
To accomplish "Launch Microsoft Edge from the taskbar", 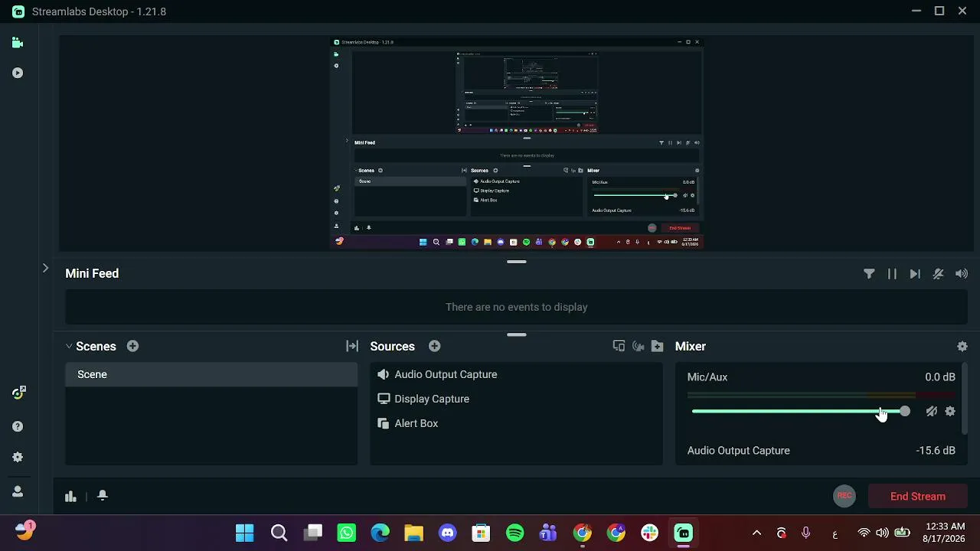I will pos(381,533).
